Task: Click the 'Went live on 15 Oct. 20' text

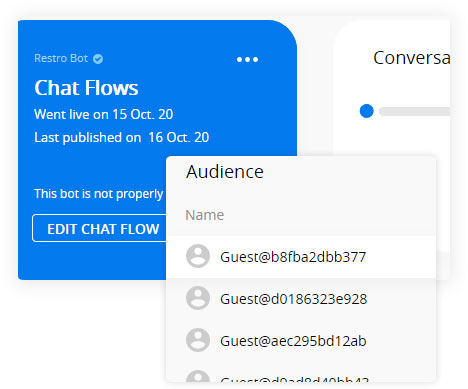Action: 104,114
